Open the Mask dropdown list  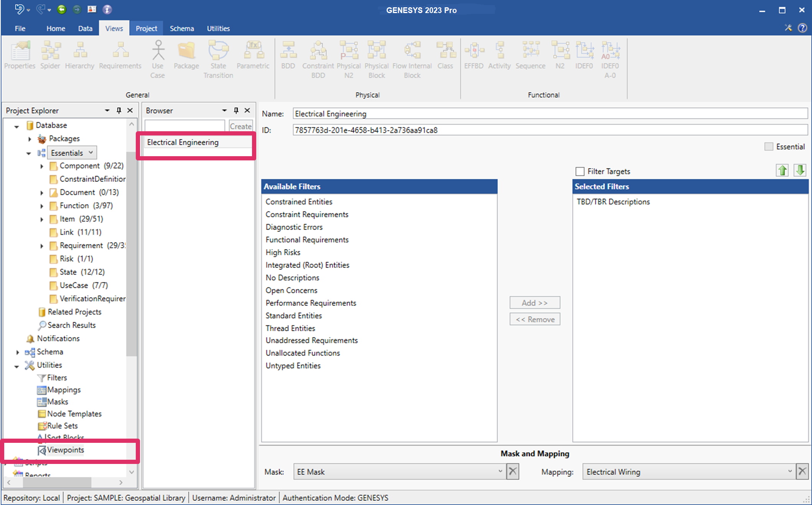500,471
